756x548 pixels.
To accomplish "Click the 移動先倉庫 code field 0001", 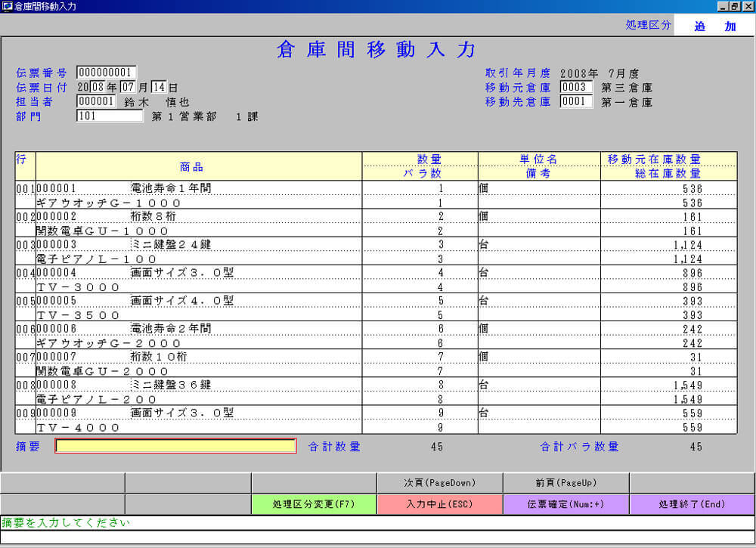I will 576,102.
